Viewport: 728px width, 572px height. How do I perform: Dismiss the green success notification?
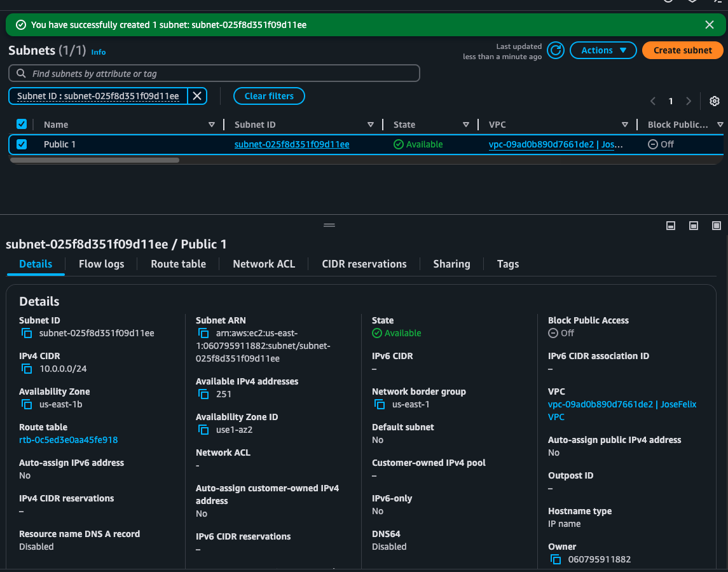[x=710, y=25]
